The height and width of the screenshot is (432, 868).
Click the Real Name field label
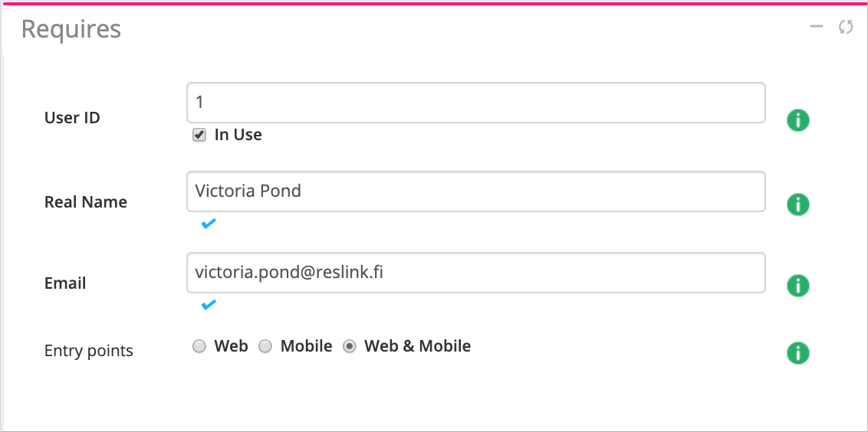coord(86,202)
